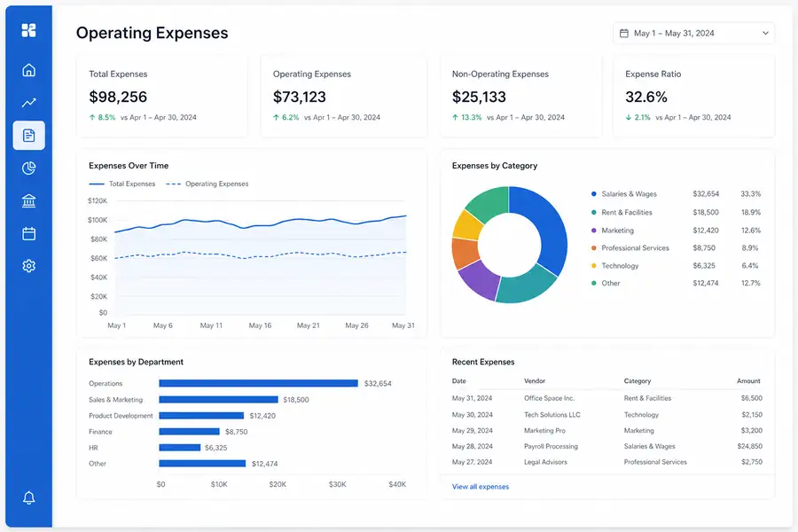Expand the May 1 – May 31, 2024 dropdown chevron
This screenshot has width=798, height=532.
[765, 33]
